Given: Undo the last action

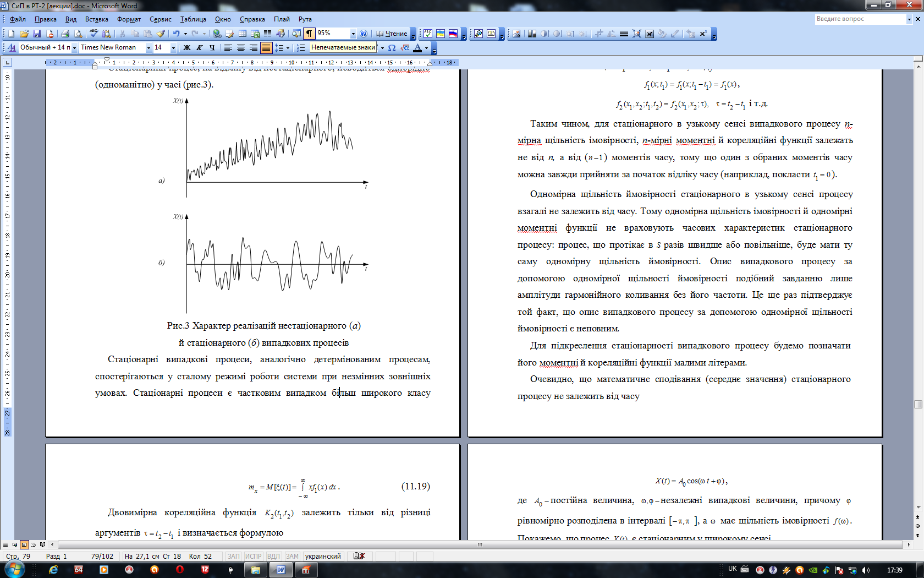Looking at the screenshot, I should (x=176, y=34).
